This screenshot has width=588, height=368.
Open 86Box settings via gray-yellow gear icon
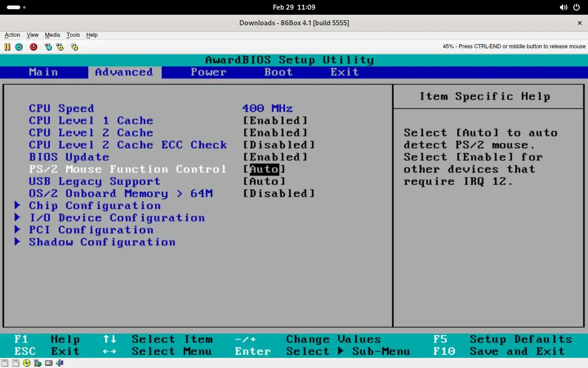pos(74,46)
